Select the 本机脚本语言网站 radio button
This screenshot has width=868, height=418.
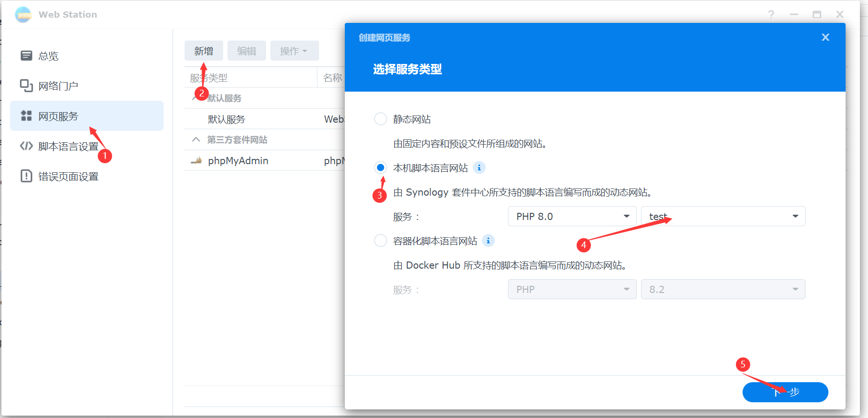click(x=381, y=167)
